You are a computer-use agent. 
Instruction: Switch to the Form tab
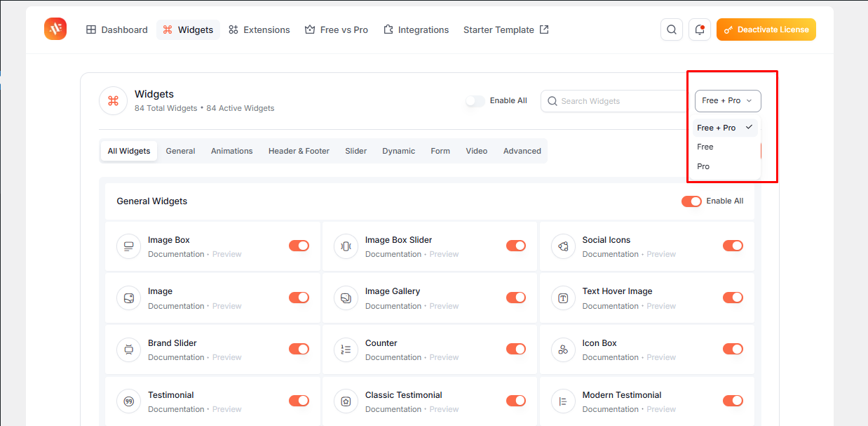coord(440,151)
